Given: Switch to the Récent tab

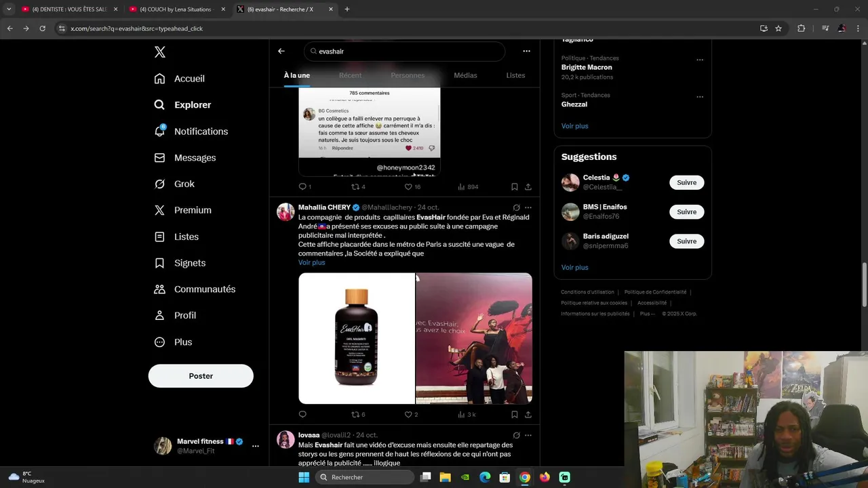Looking at the screenshot, I should [x=350, y=75].
